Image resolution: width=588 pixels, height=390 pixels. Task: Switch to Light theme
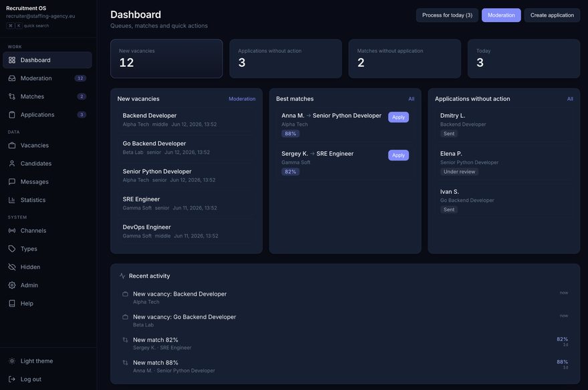tap(47, 361)
